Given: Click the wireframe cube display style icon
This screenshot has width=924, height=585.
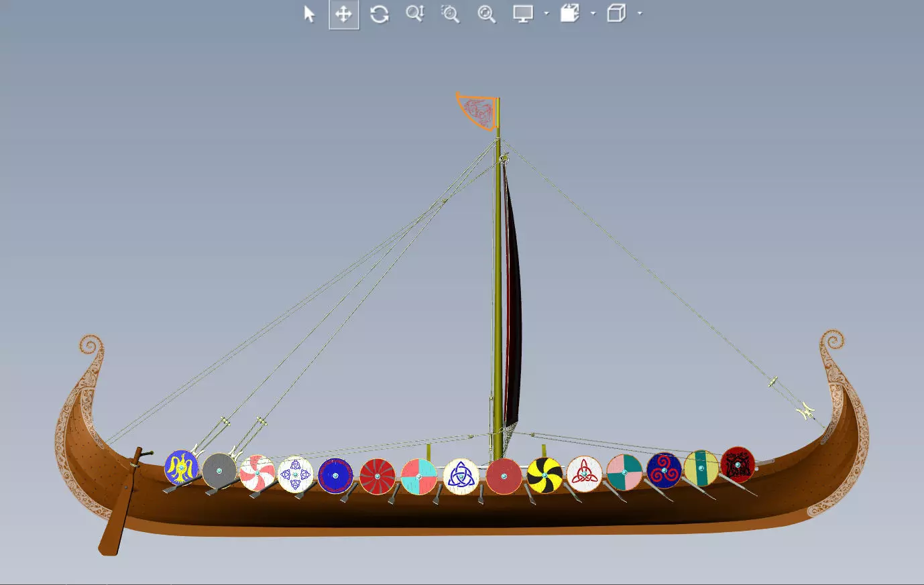Looking at the screenshot, I should [616, 14].
